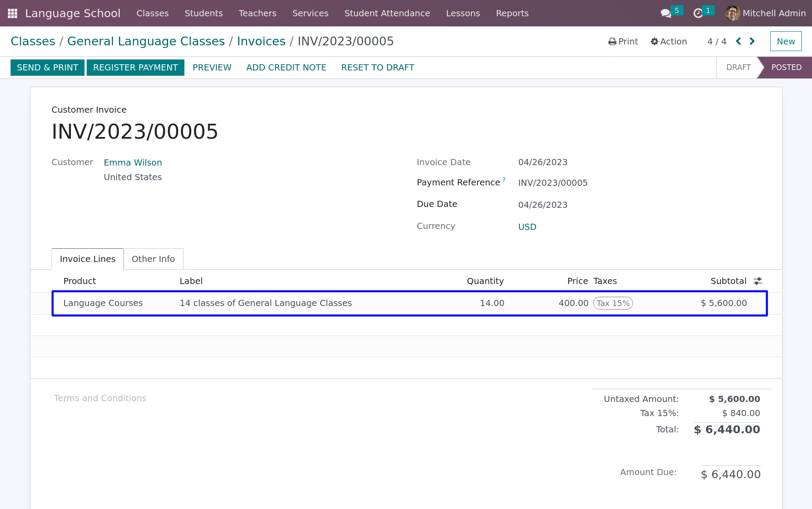This screenshot has width=812, height=509.
Task: Click the 4 / 4 pager counter
Action: (717, 41)
